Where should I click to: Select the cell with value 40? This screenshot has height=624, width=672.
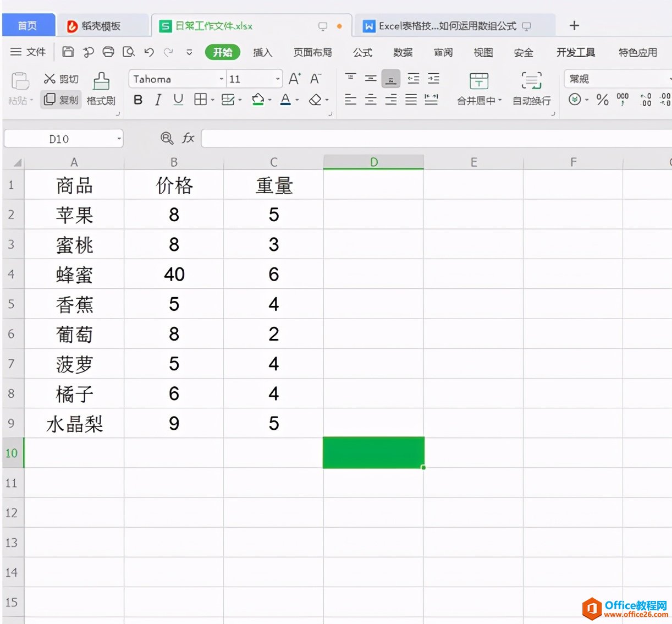click(x=174, y=274)
